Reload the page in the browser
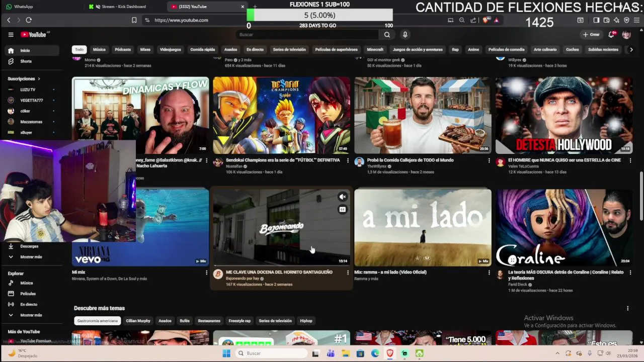The height and width of the screenshot is (362, 644). coord(29,20)
